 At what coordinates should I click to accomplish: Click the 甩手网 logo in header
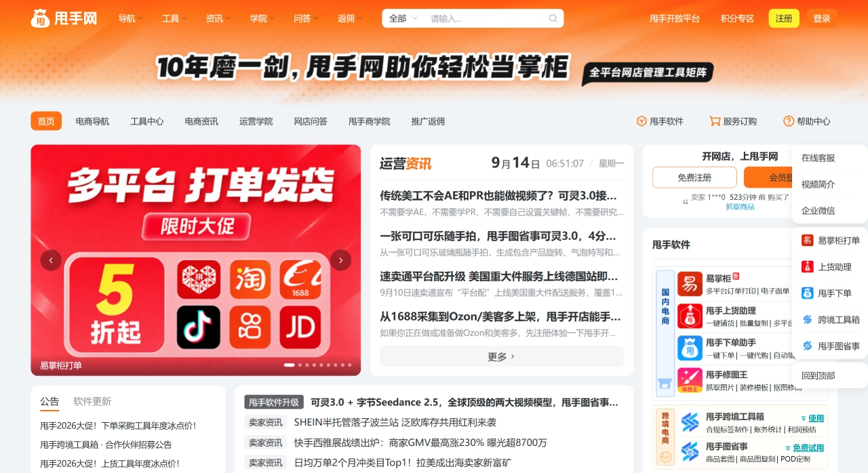pos(64,18)
